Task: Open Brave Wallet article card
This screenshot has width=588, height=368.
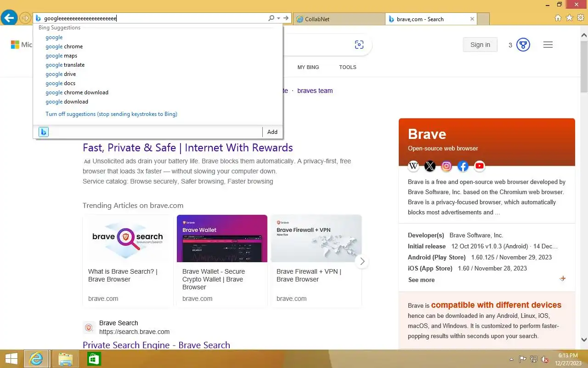Action: 222,261
